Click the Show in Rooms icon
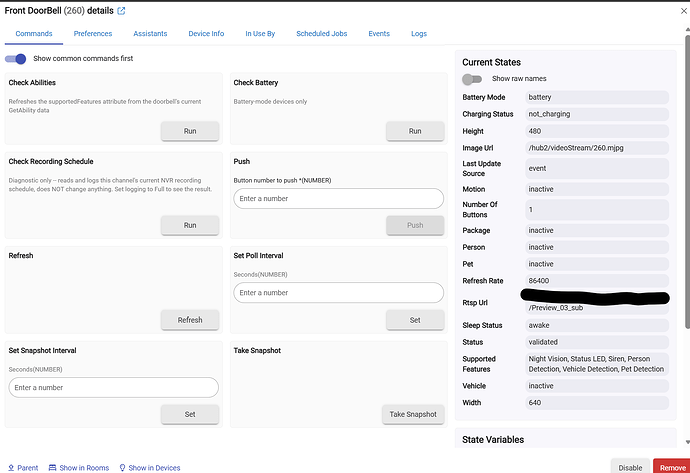This screenshot has width=690, height=473. (x=52, y=468)
